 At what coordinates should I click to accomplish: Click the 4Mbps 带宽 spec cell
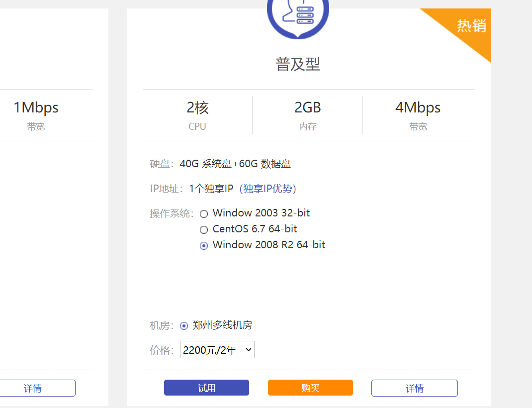(418, 115)
